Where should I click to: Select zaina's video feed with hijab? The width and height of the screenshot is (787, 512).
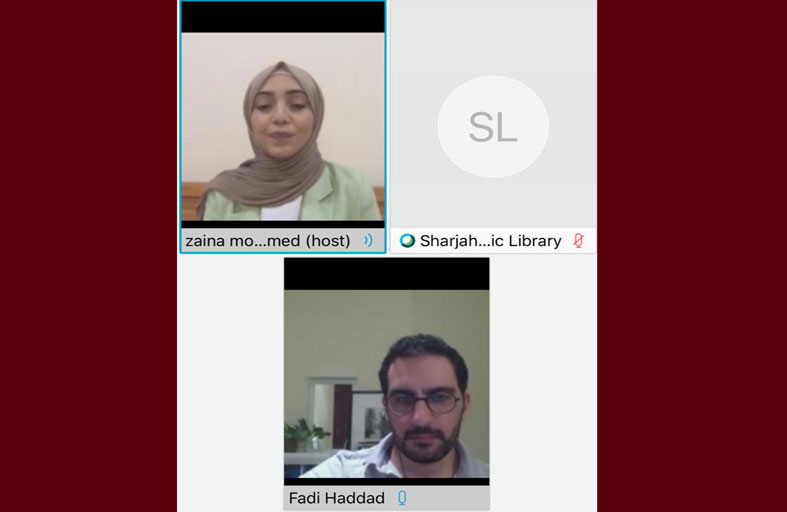[x=283, y=126]
